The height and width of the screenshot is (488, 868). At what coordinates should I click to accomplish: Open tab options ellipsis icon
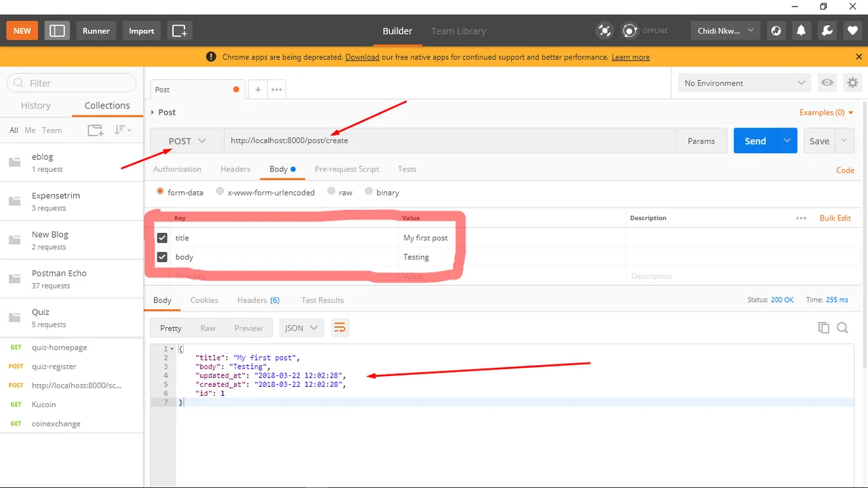[277, 90]
